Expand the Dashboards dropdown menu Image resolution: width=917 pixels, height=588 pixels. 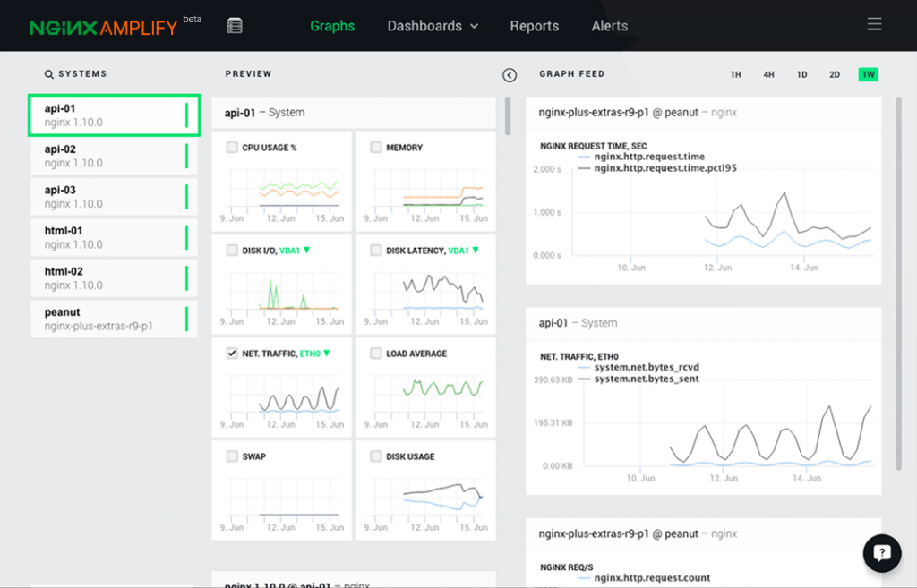click(433, 26)
